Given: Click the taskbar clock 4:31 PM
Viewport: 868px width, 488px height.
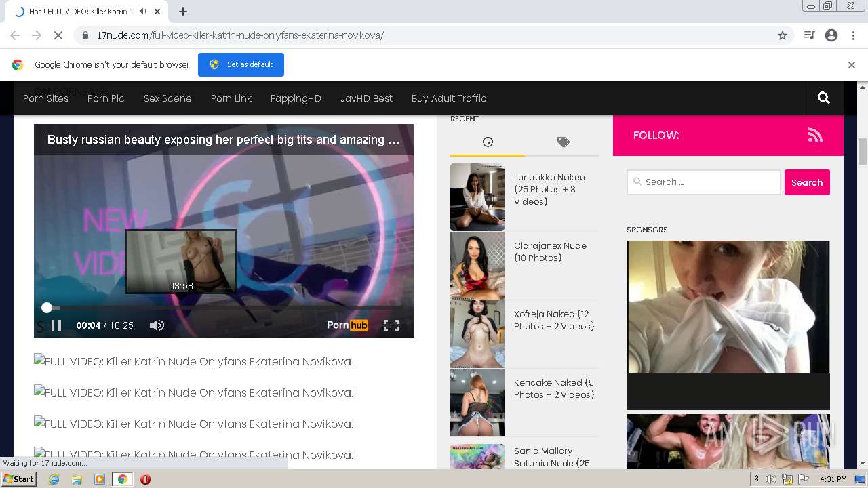Looking at the screenshot, I should pos(833,479).
